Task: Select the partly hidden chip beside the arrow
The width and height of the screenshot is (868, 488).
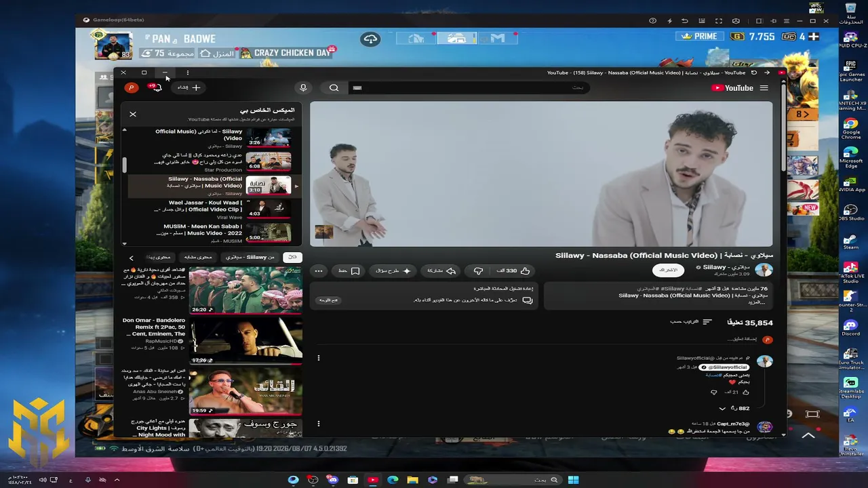Action: click(159, 258)
